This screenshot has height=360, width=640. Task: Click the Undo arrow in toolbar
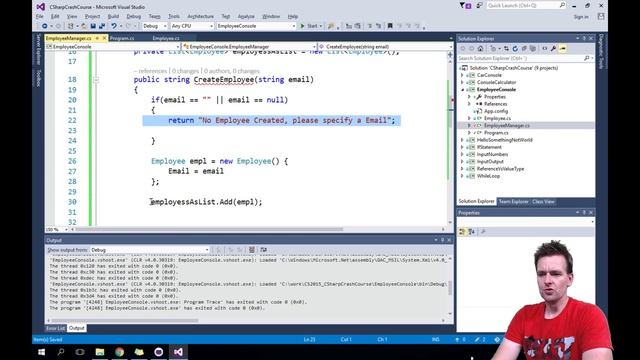click(113, 26)
